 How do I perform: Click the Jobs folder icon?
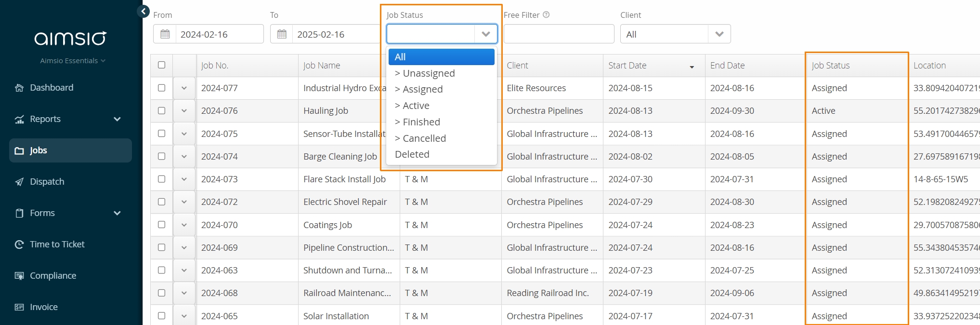click(19, 150)
